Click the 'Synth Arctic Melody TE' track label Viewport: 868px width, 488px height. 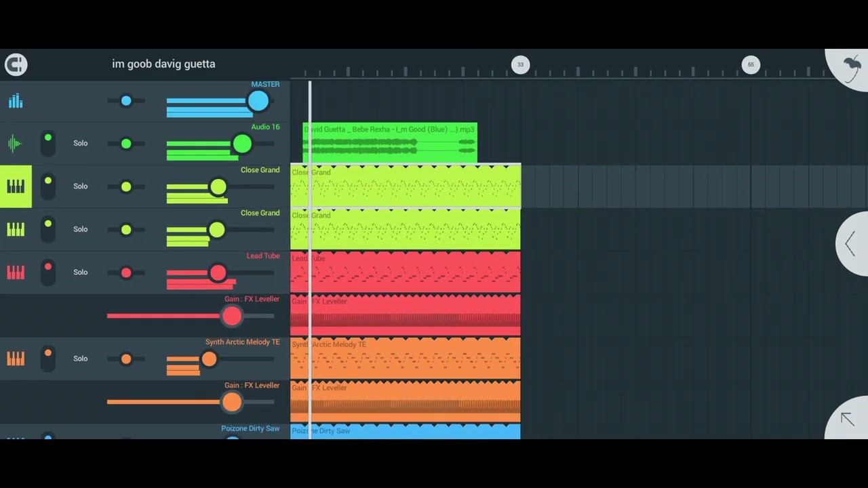(242, 342)
